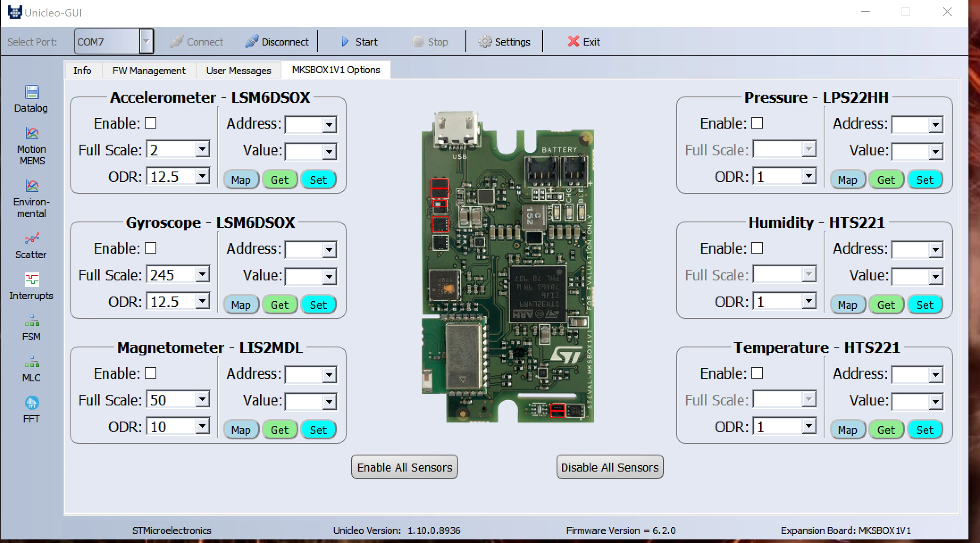Switch to the User Messages tab
Screen dimensions: 980x543
239,70
